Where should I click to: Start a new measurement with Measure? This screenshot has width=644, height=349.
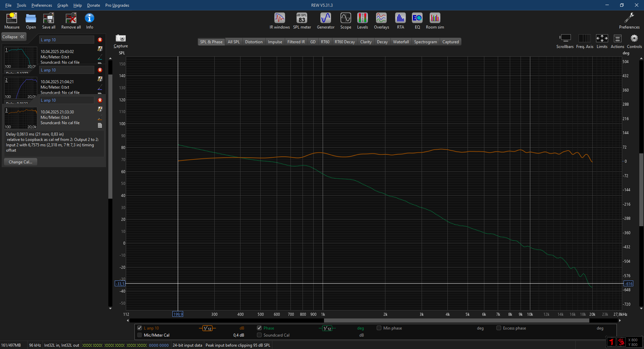(12, 21)
